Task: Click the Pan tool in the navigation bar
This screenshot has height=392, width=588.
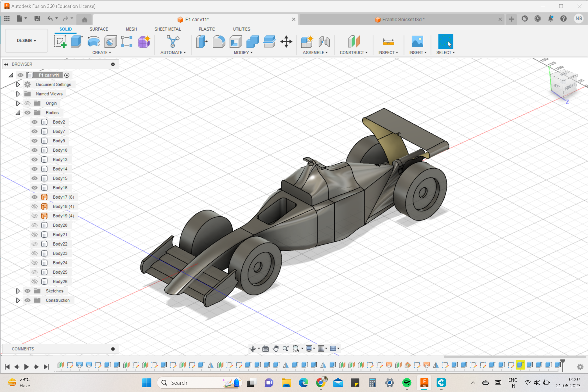Action: (275, 348)
